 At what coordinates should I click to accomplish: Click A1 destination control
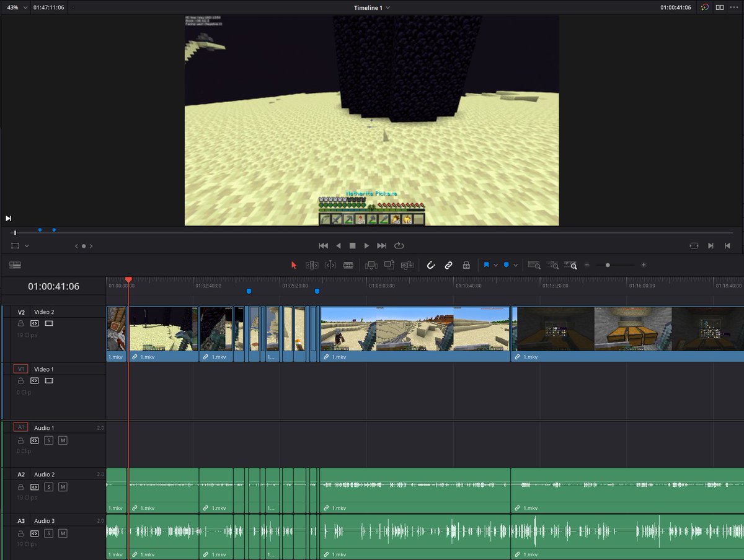point(20,427)
